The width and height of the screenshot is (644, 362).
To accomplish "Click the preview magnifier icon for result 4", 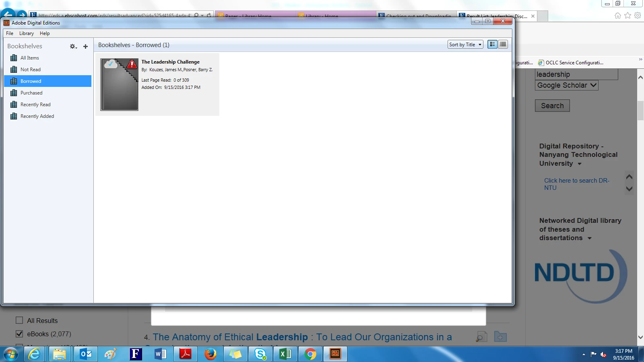I will (x=481, y=337).
